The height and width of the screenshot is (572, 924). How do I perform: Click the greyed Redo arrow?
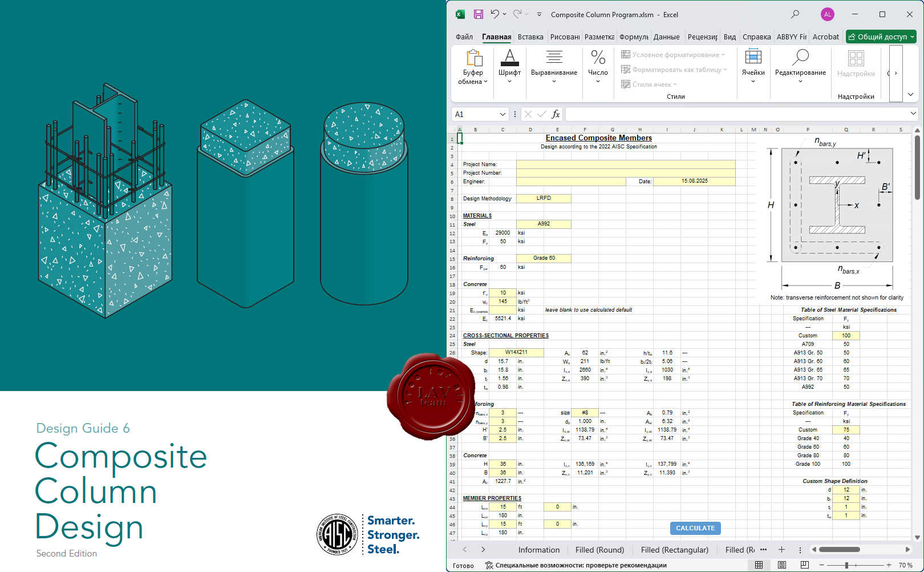[x=517, y=14]
